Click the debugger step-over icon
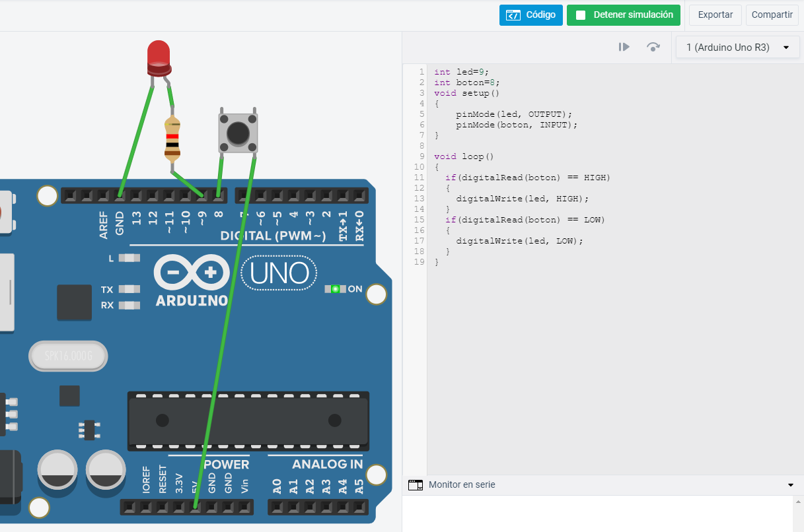 click(653, 47)
